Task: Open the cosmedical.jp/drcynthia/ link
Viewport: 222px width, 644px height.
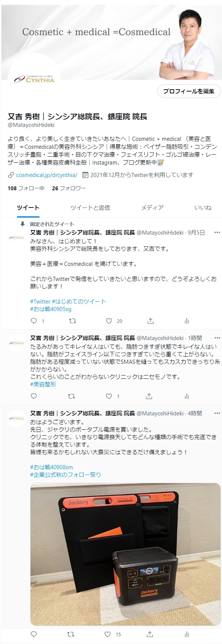Action: click(x=47, y=175)
